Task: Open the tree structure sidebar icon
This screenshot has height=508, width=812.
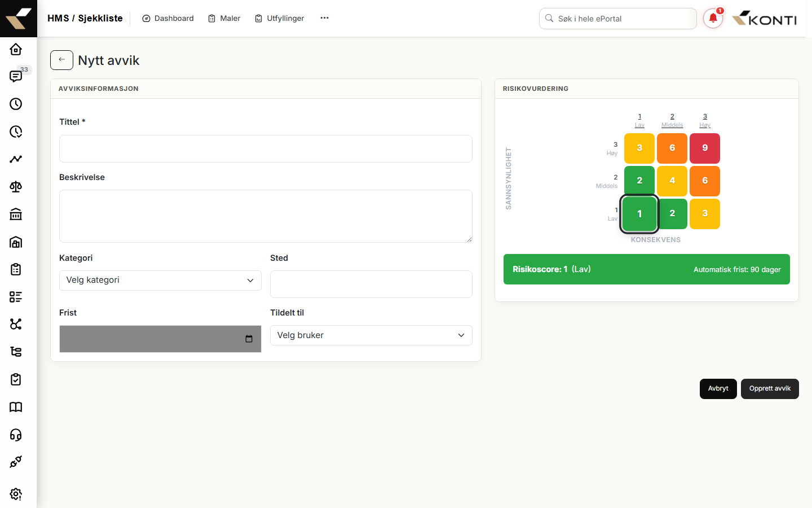Action: 16,352
